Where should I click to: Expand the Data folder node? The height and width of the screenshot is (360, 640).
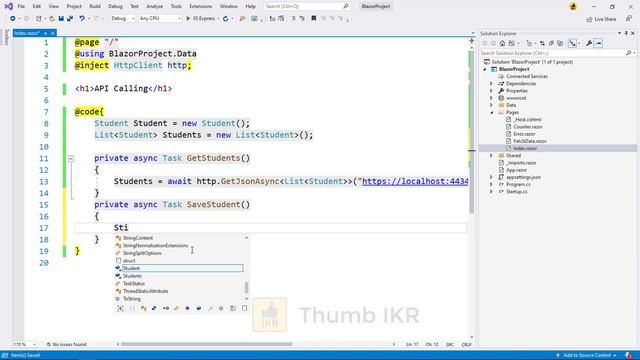click(492, 105)
